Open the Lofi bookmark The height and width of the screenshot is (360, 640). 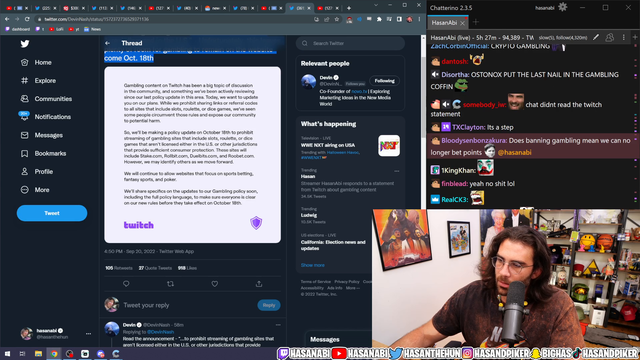(x=56, y=29)
